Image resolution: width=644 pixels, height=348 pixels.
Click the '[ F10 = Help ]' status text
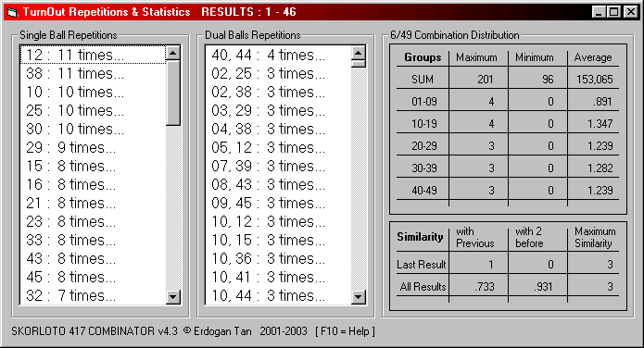click(x=345, y=331)
